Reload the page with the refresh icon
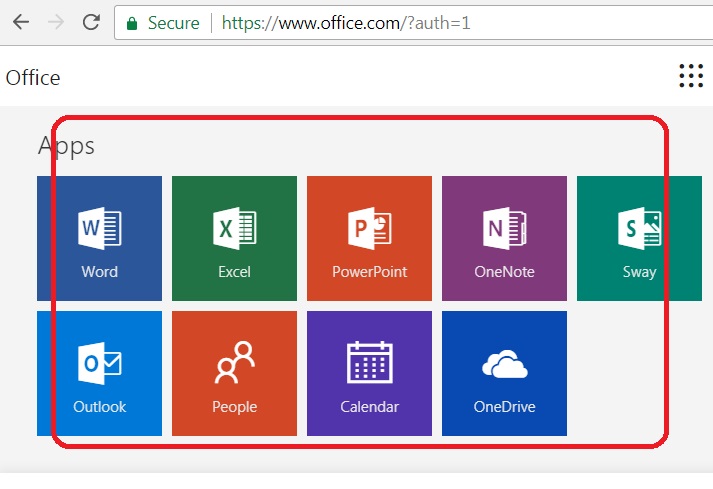This screenshot has width=713, height=489. (x=91, y=22)
